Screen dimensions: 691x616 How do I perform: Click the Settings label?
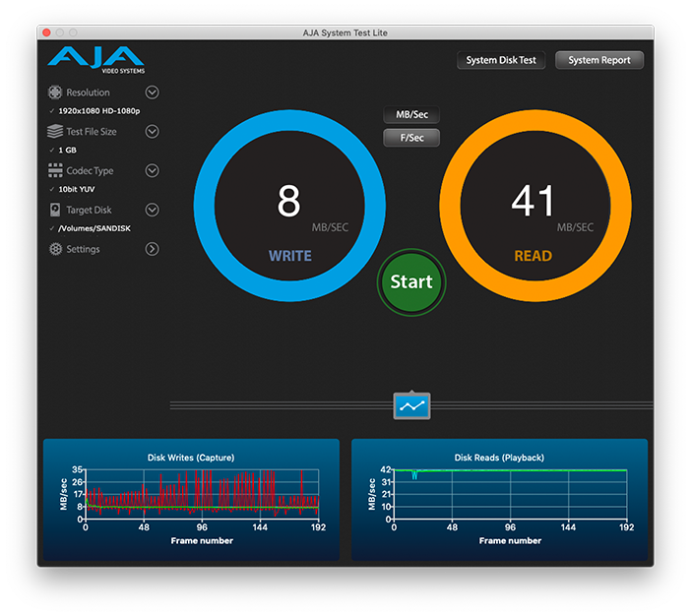[x=83, y=249]
